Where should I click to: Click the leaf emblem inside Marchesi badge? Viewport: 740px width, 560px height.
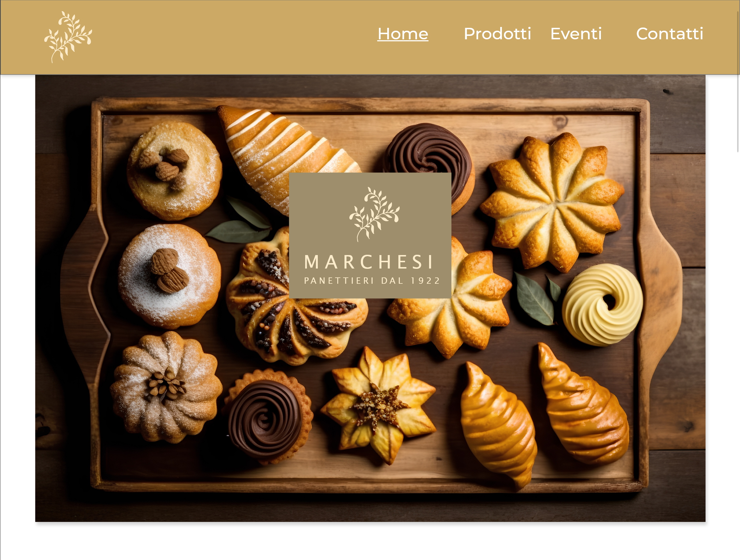(374, 214)
